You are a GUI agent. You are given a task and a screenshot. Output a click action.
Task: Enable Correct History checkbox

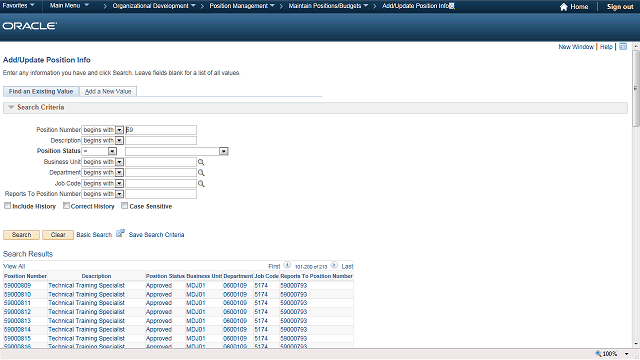click(x=66, y=206)
